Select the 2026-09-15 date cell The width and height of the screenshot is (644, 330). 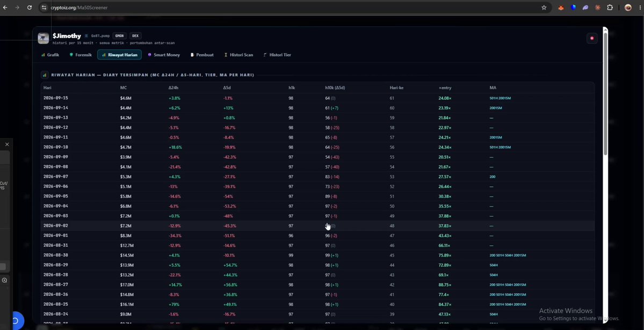[x=56, y=98]
